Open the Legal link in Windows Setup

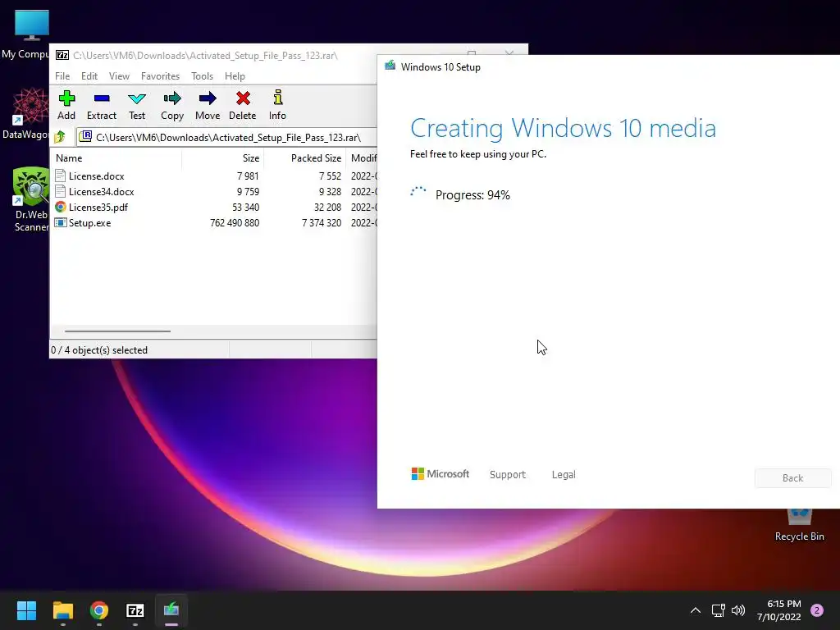[x=564, y=475]
